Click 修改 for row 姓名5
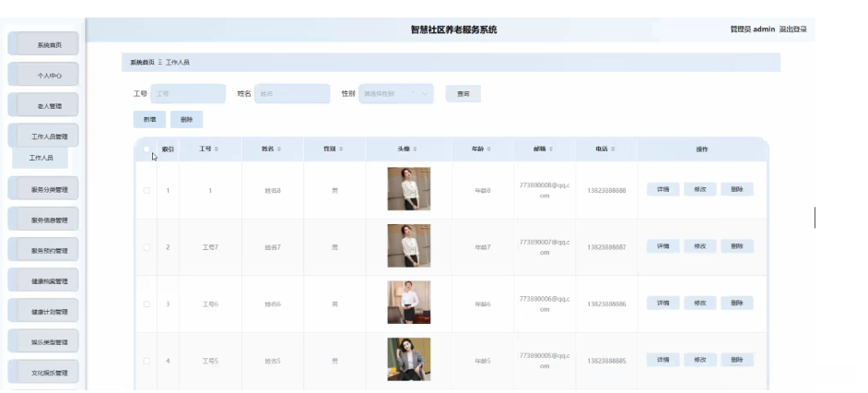 [699, 360]
